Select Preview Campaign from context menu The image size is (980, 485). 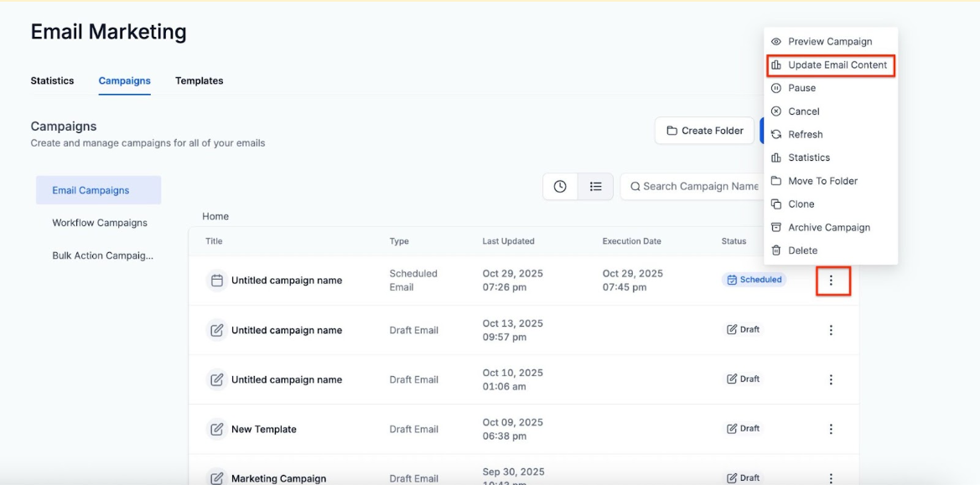(x=829, y=42)
